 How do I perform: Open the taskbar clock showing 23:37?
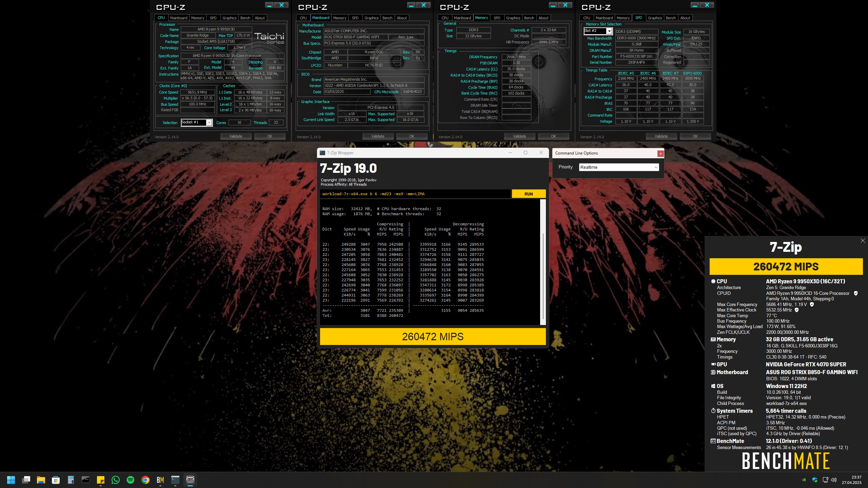[x=851, y=480]
